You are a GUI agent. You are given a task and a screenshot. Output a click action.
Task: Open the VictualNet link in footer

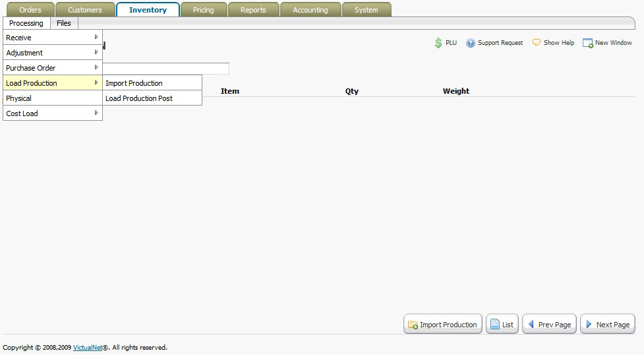tap(88, 348)
